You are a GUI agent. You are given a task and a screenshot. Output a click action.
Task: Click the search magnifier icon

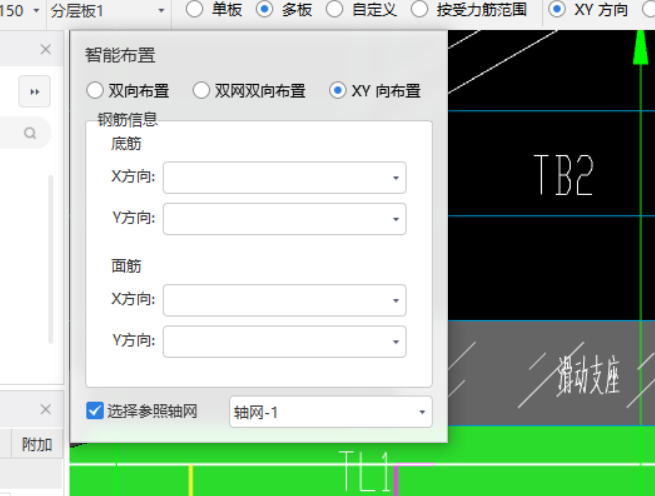[30, 133]
